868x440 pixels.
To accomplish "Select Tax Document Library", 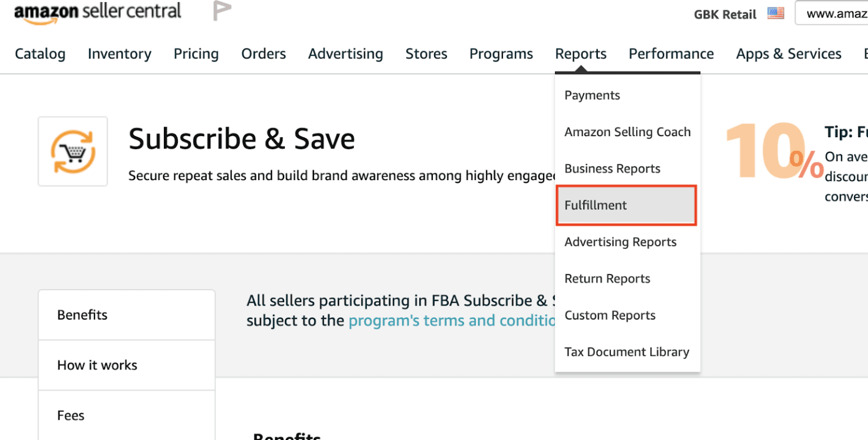I will (627, 351).
